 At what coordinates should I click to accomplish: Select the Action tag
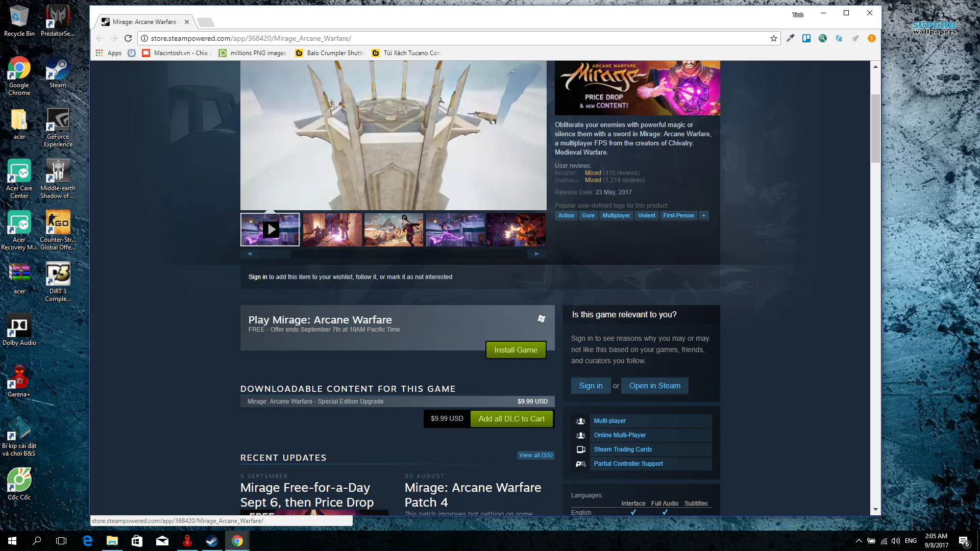pyautogui.click(x=566, y=216)
